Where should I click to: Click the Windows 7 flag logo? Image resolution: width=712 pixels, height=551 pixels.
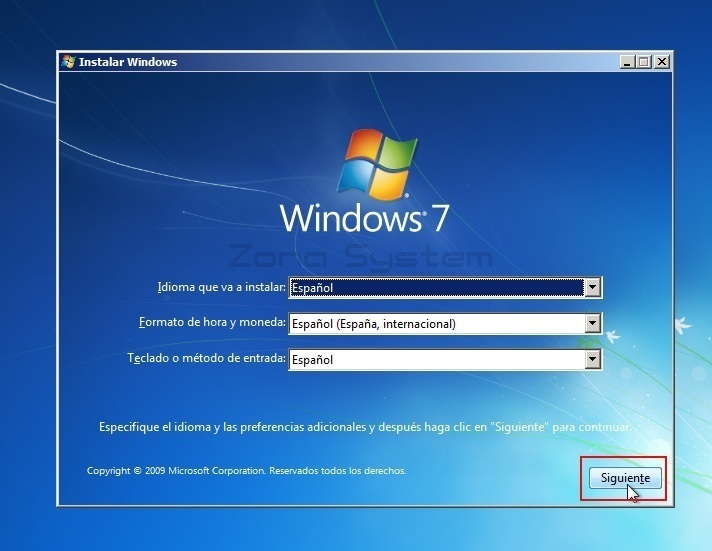pyautogui.click(x=377, y=164)
